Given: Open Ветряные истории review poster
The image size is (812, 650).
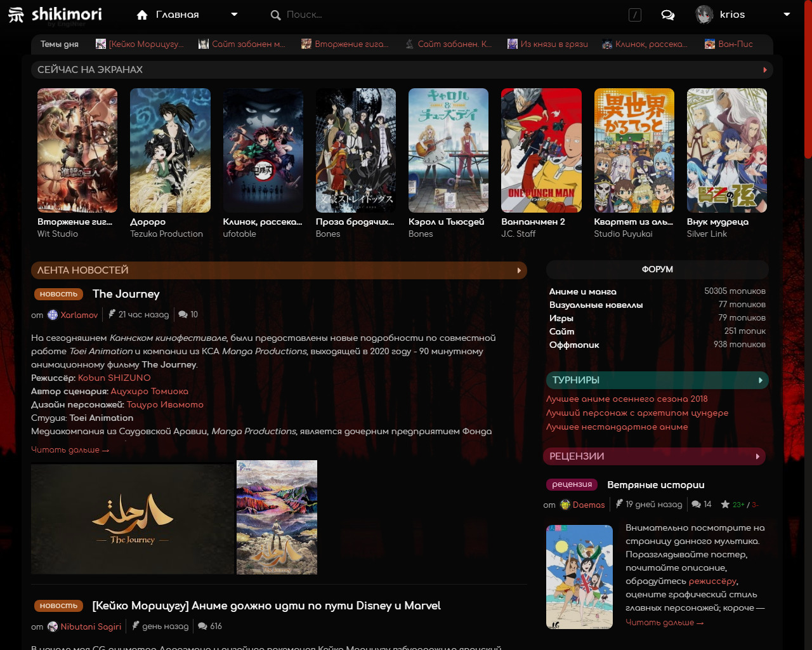Looking at the screenshot, I should (x=579, y=577).
